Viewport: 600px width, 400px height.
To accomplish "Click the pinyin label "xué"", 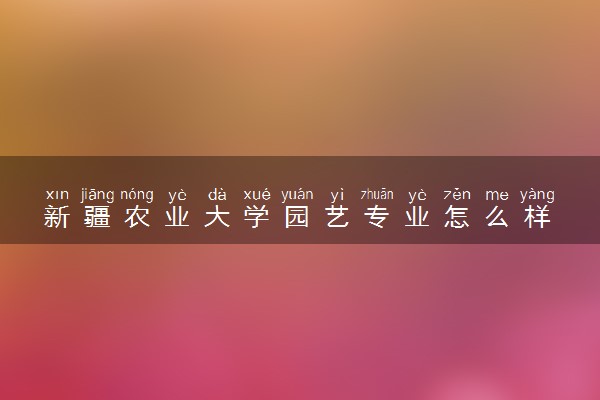I will (257, 195).
